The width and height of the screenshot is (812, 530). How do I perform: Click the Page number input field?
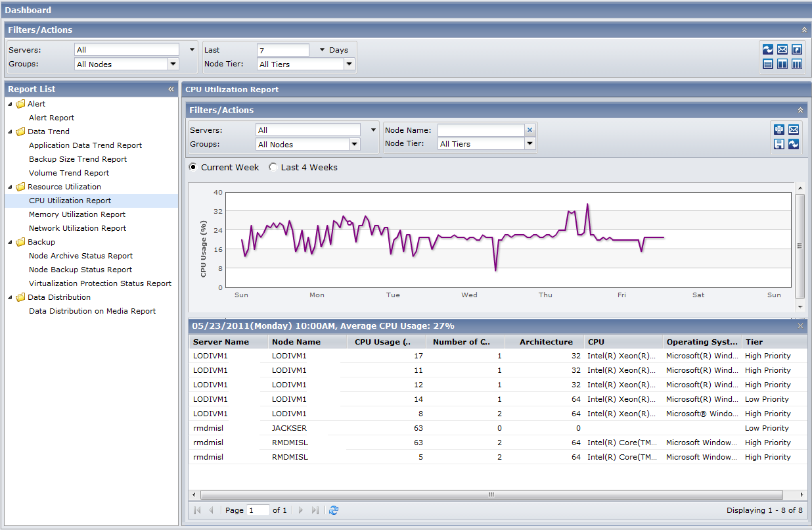coord(258,510)
